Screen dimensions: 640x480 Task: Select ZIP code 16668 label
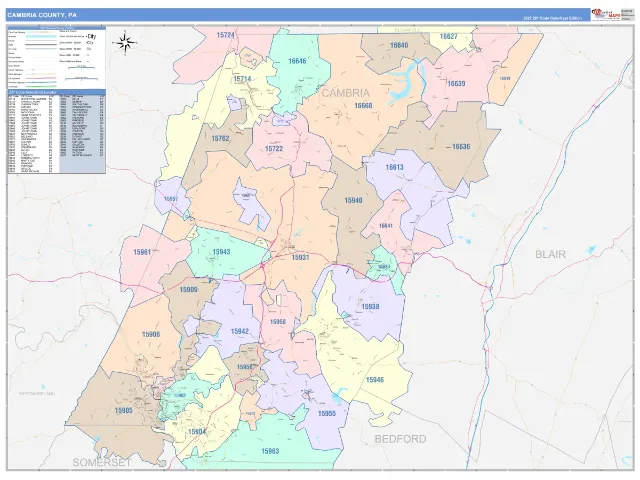click(363, 106)
